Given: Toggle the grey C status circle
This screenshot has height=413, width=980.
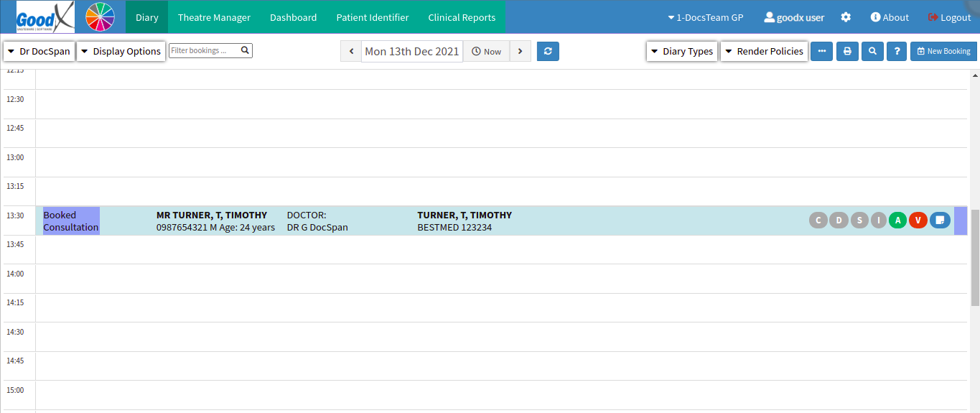Looking at the screenshot, I should 818,221.
